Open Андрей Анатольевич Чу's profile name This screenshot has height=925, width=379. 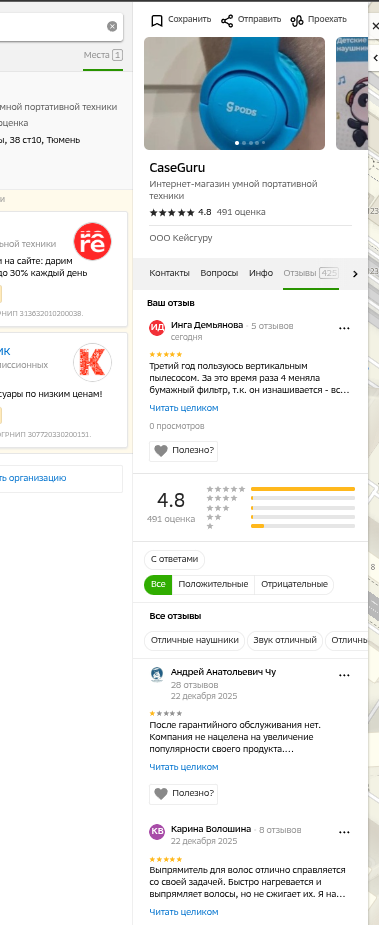[x=223, y=672]
